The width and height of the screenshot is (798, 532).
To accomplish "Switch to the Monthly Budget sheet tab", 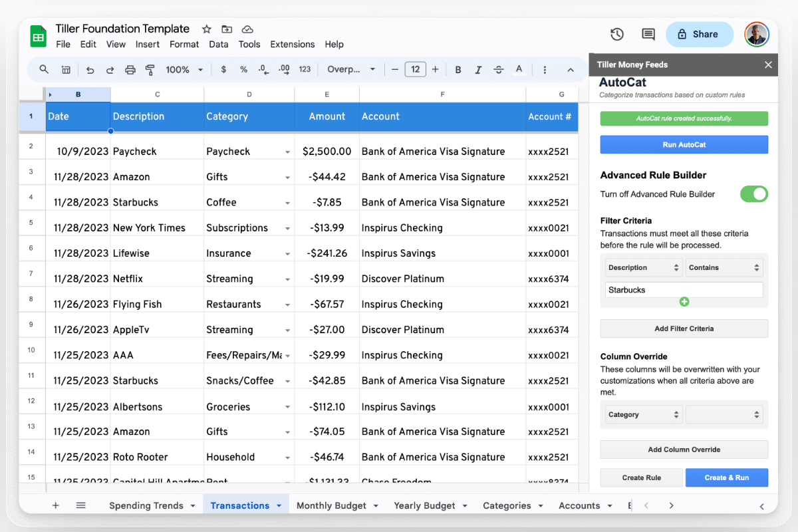I will [331, 505].
